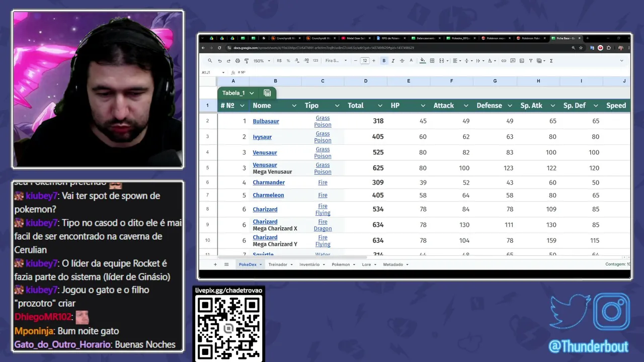This screenshot has width=644, height=362.
Task: Reload the browser page
Action: click(219, 48)
